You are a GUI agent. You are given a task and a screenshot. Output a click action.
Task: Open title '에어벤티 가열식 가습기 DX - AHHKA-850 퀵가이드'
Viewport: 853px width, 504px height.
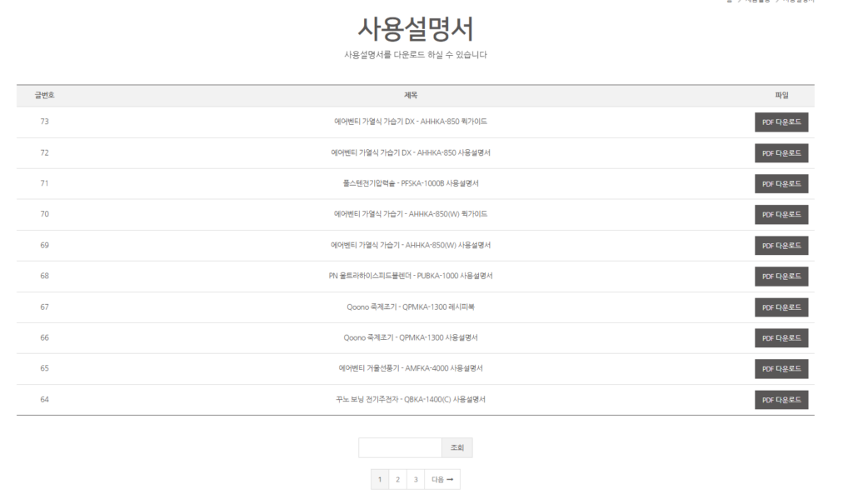coord(411,122)
